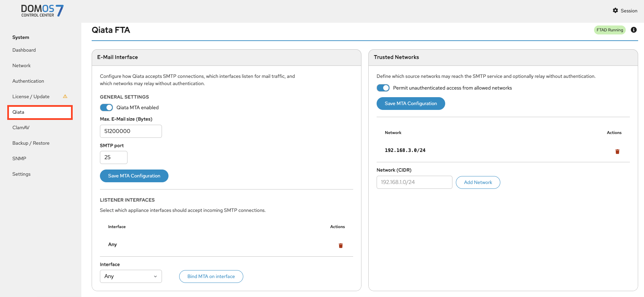Open Backup / Restore page
644x297 pixels.
point(31,143)
